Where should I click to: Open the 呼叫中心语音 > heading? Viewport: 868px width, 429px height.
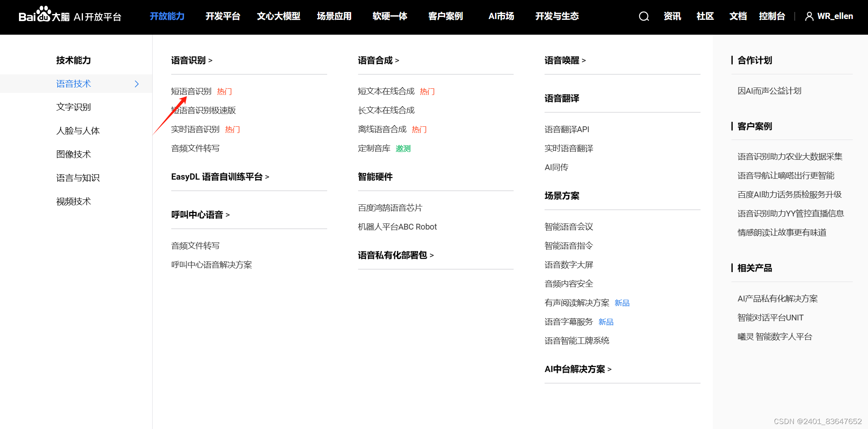click(200, 215)
